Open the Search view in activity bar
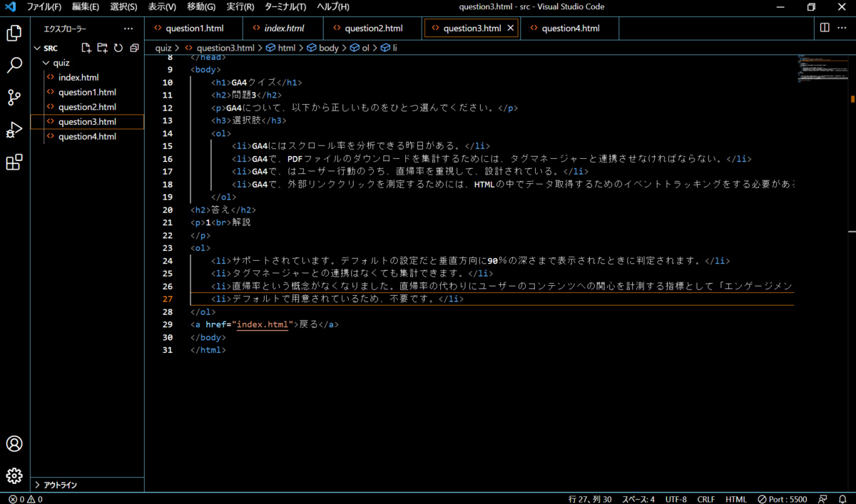 pos(14,66)
